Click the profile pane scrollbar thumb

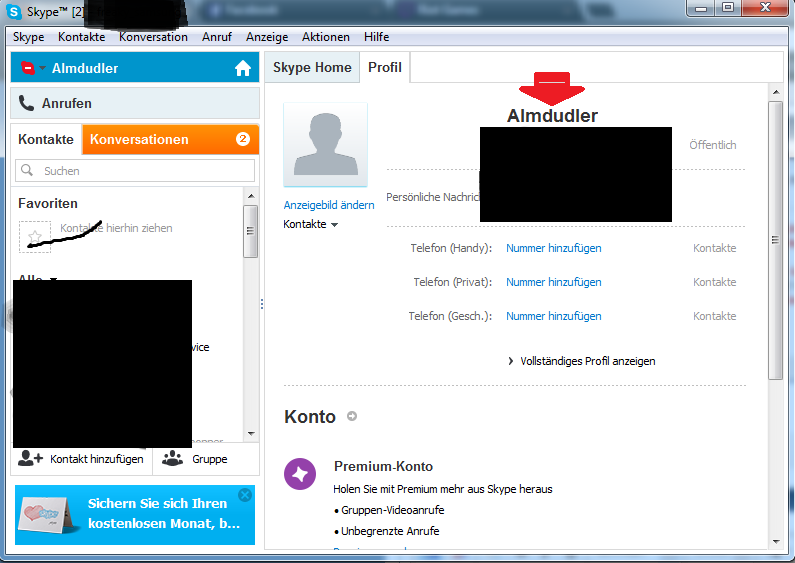pyautogui.click(x=776, y=240)
